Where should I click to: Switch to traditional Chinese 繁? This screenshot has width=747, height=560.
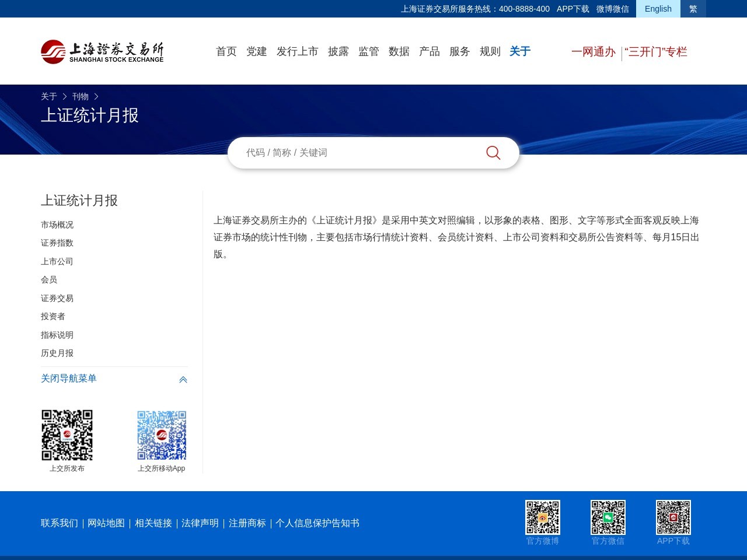[693, 9]
